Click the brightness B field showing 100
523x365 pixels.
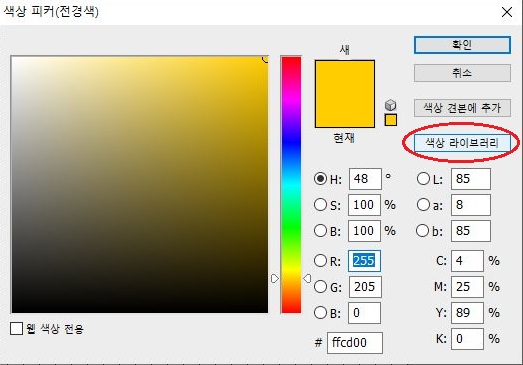point(364,231)
